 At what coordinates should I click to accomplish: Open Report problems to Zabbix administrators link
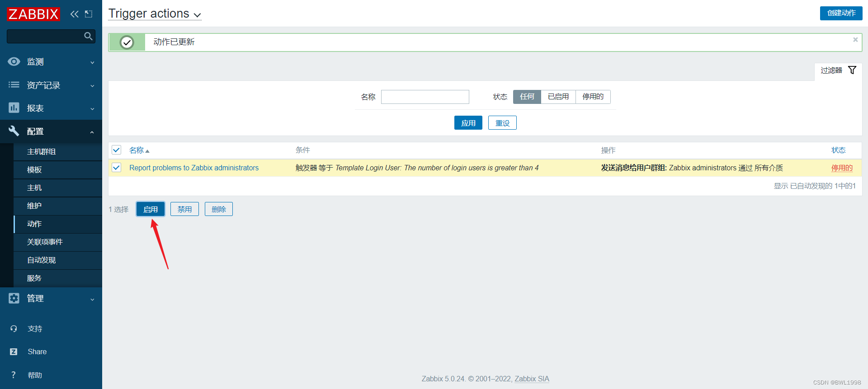coord(194,168)
